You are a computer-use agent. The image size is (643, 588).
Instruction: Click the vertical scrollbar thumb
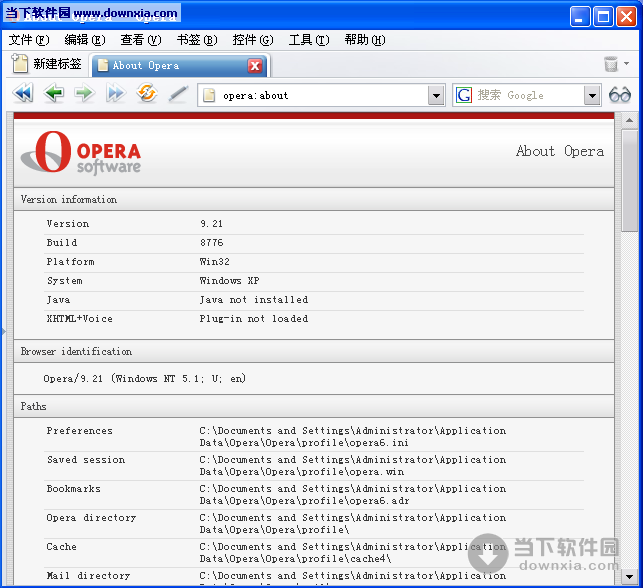coord(629,181)
